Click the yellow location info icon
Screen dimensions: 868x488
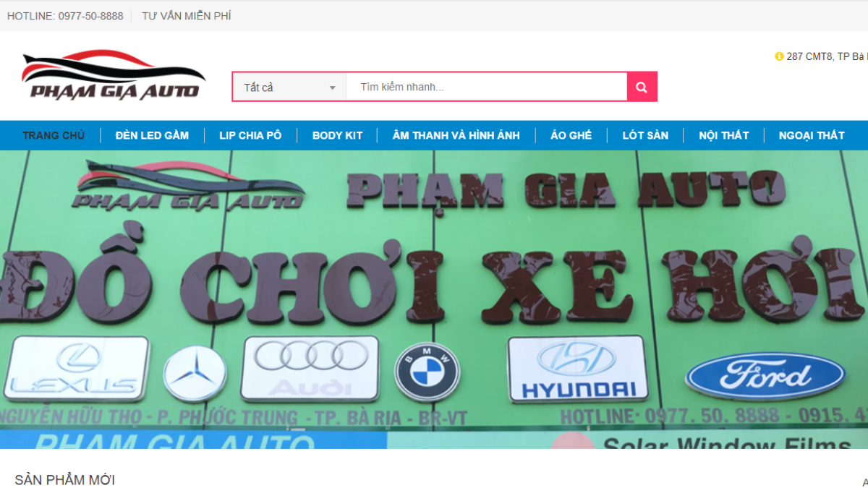[x=779, y=56]
